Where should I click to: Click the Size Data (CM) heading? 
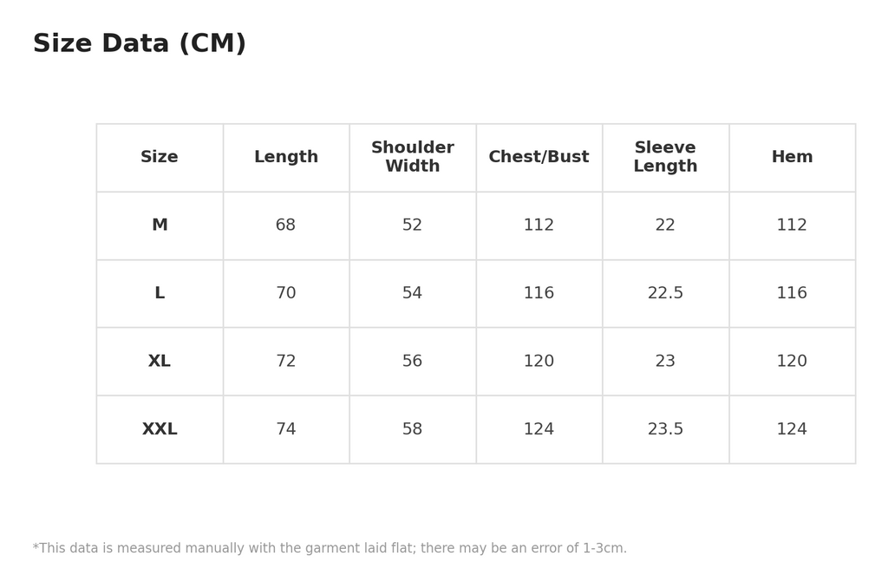140,43
